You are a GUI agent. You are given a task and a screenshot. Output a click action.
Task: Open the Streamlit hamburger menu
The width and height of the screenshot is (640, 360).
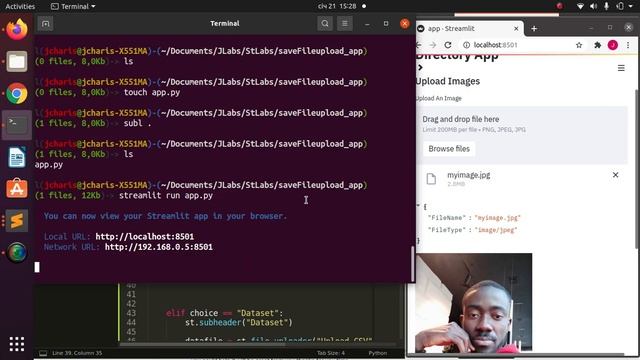(621, 68)
